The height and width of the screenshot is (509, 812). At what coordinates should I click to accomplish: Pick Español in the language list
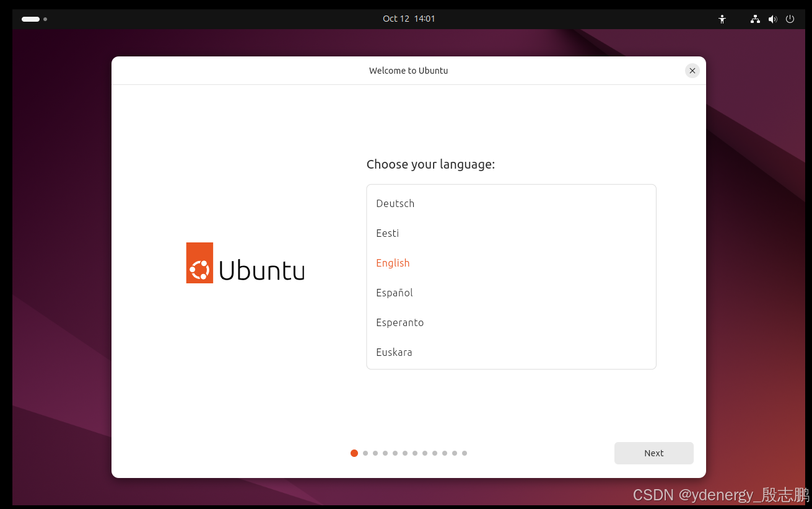pos(511,293)
